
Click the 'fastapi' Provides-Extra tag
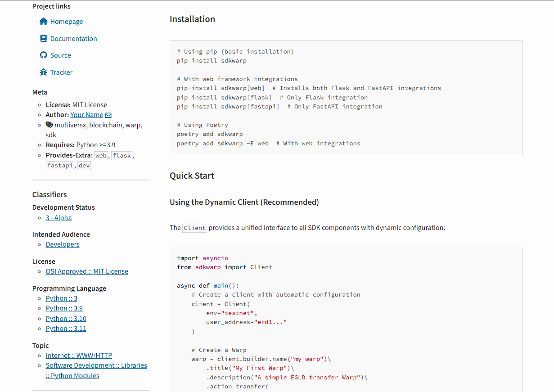(x=60, y=166)
